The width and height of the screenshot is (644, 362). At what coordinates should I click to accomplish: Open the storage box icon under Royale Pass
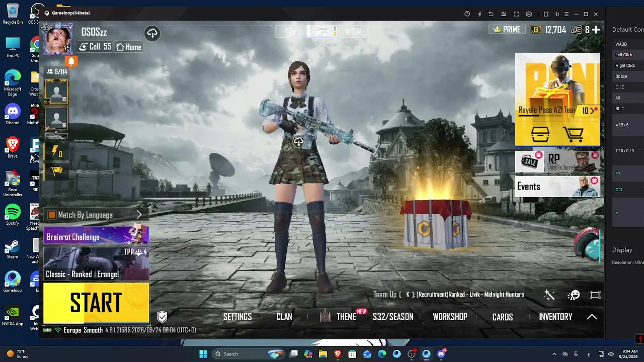click(540, 134)
